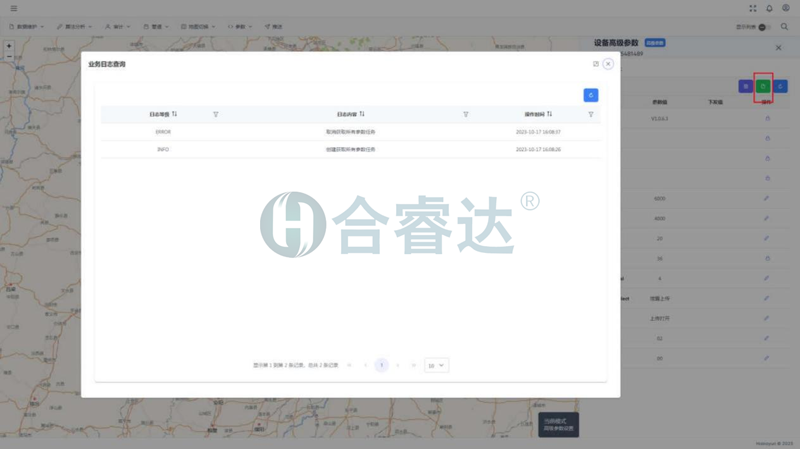Click the lock icon in the 36 row
Screen dimensions: 800x449
tap(767, 259)
